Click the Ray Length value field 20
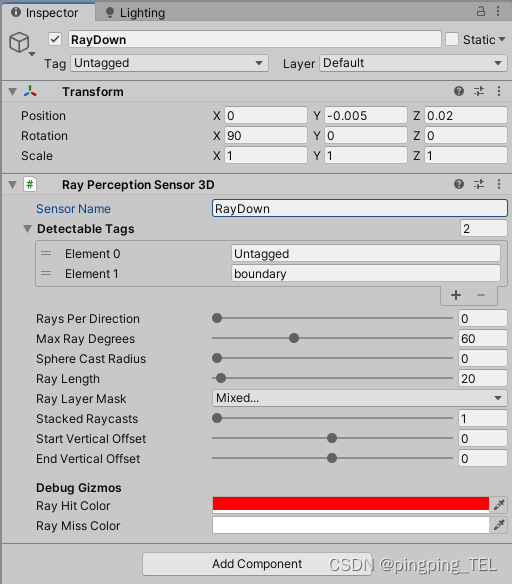512x584 pixels. [x=483, y=378]
